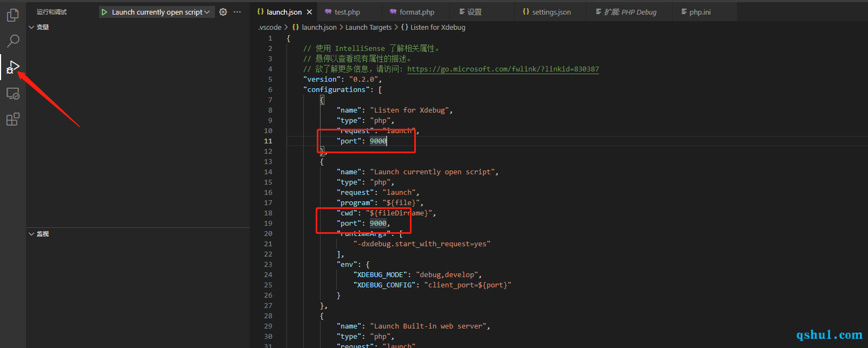This screenshot has width=868, height=348.
Task: Click .vscode in the breadcrumb
Action: 270,27
